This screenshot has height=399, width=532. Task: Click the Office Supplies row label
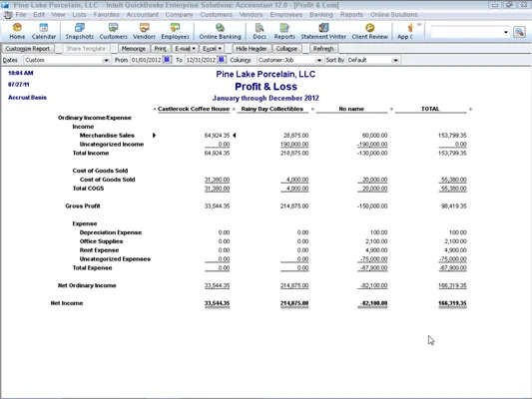pyautogui.click(x=101, y=241)
